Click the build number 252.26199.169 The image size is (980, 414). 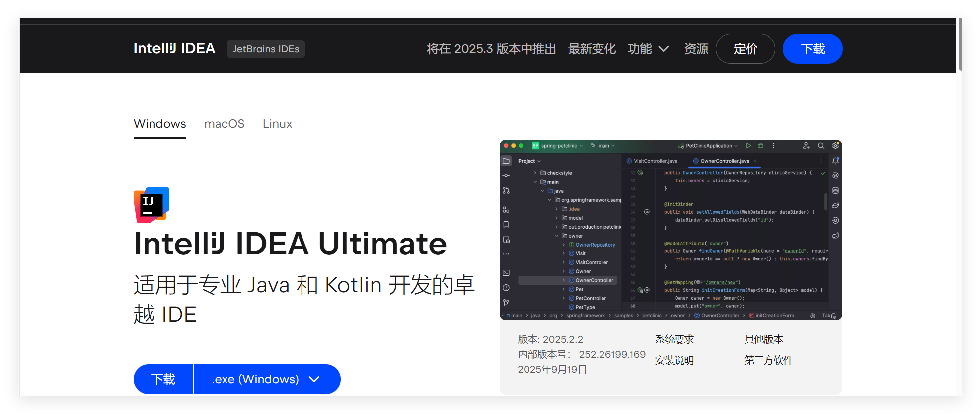[x=612, y=354]
